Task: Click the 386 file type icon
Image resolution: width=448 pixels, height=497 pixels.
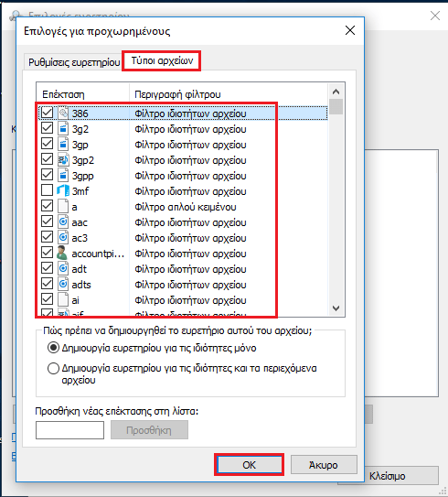Action: [x=63, y=113]
